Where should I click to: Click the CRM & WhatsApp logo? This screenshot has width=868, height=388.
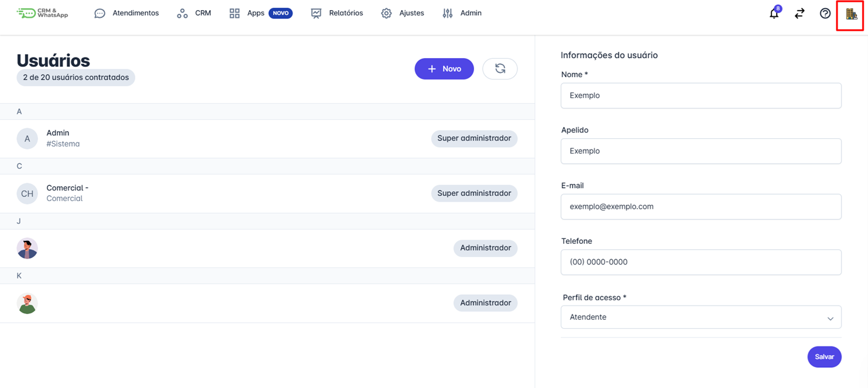tap(43, 13)
